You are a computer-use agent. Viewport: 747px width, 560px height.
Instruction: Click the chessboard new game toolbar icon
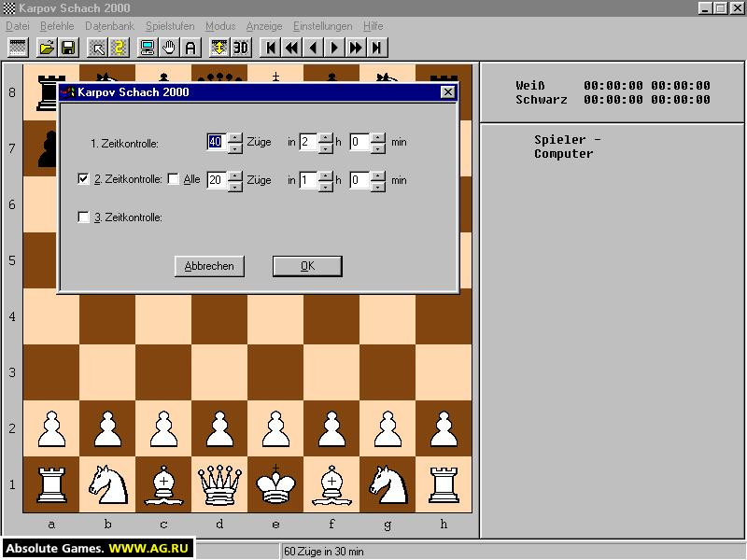pos(18,48)
